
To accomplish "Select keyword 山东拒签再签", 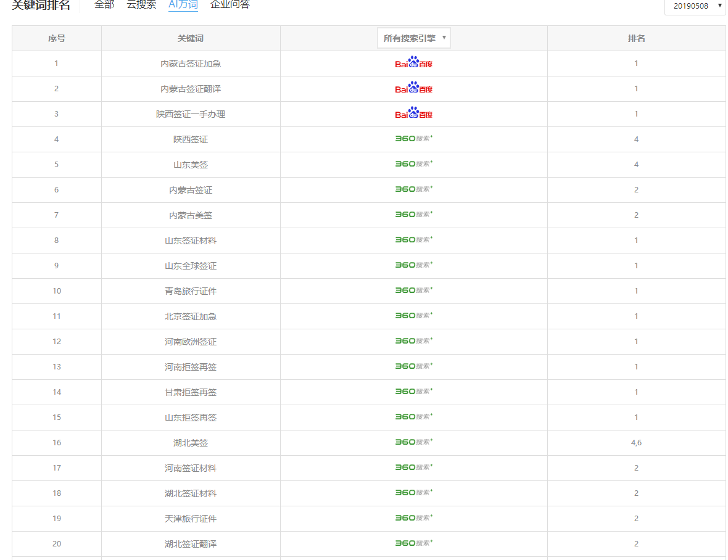I will click(191, 418).
